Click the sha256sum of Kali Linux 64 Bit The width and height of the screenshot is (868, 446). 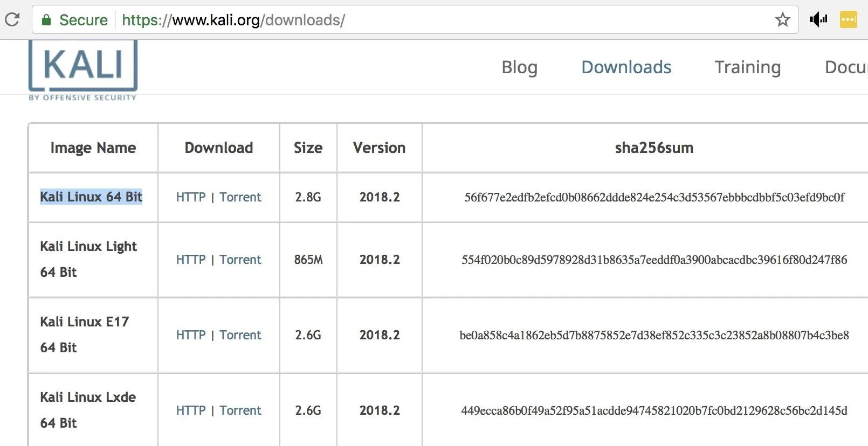tap(654, 197)
